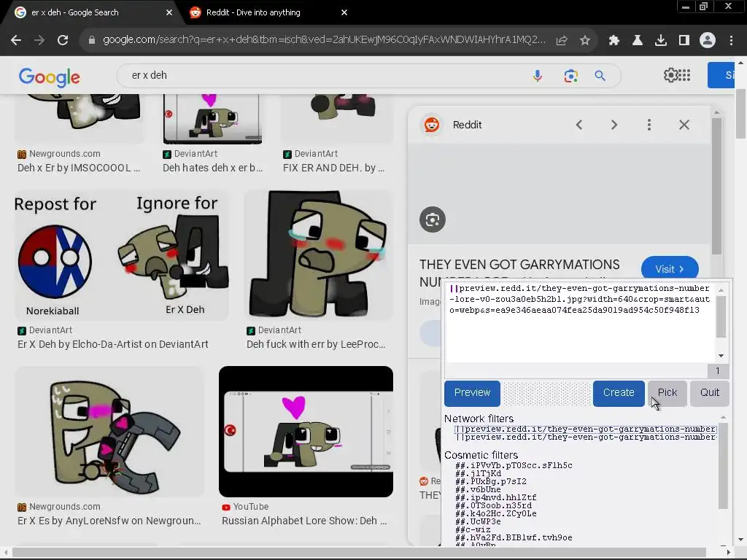The image size is (747, 560).
Task: Click the Reddit panel vertical scrollbar
Action: 716,184
